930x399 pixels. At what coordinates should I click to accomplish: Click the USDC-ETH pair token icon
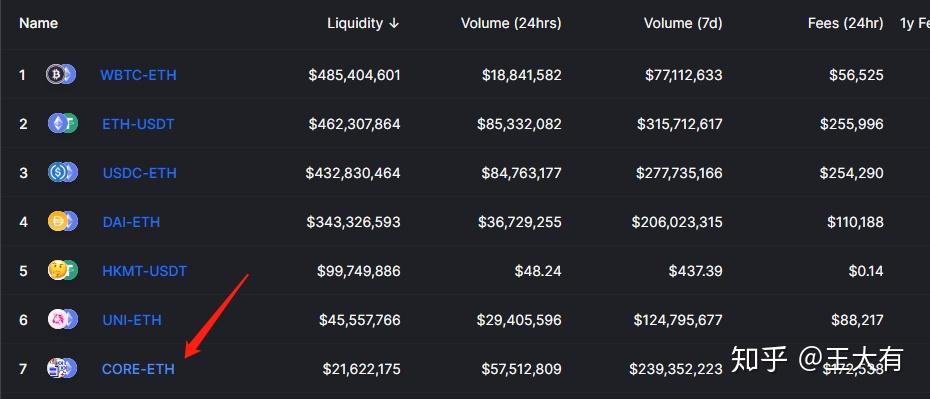pos(62,173)
